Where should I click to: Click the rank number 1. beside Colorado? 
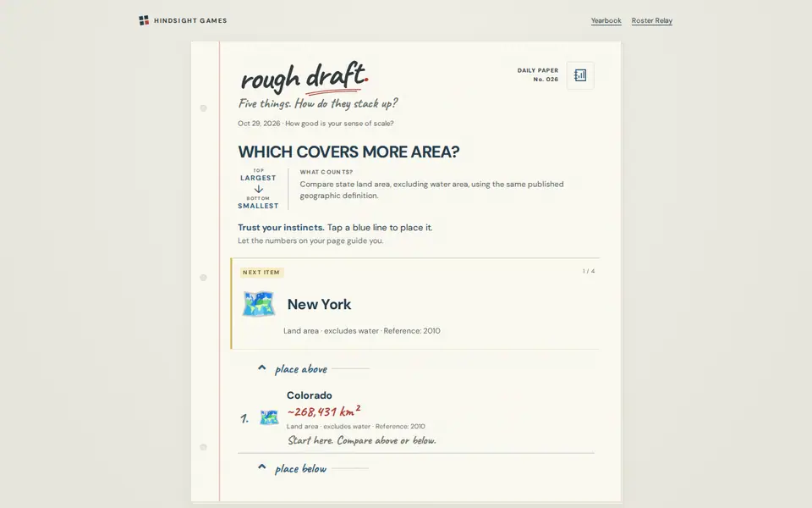(x=244, y=418)
